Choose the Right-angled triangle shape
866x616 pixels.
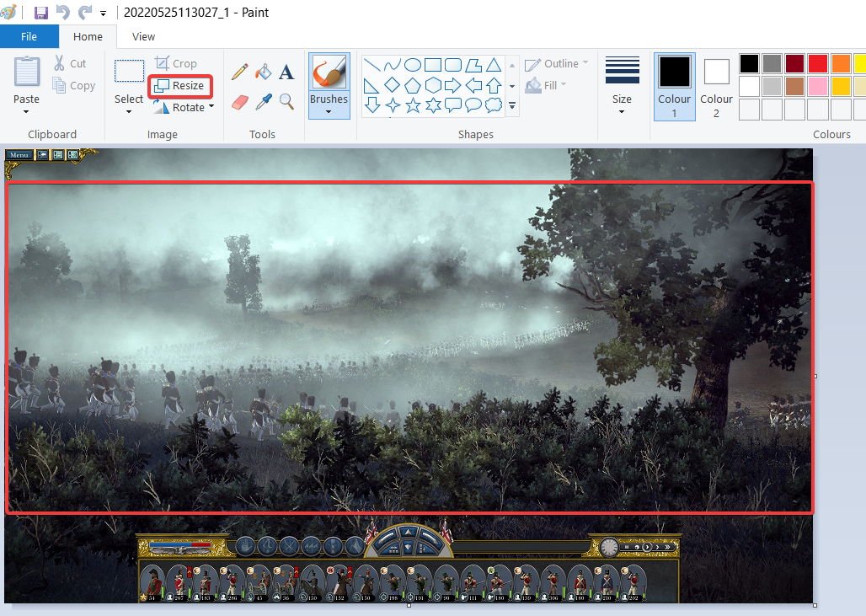coord(372,86)
